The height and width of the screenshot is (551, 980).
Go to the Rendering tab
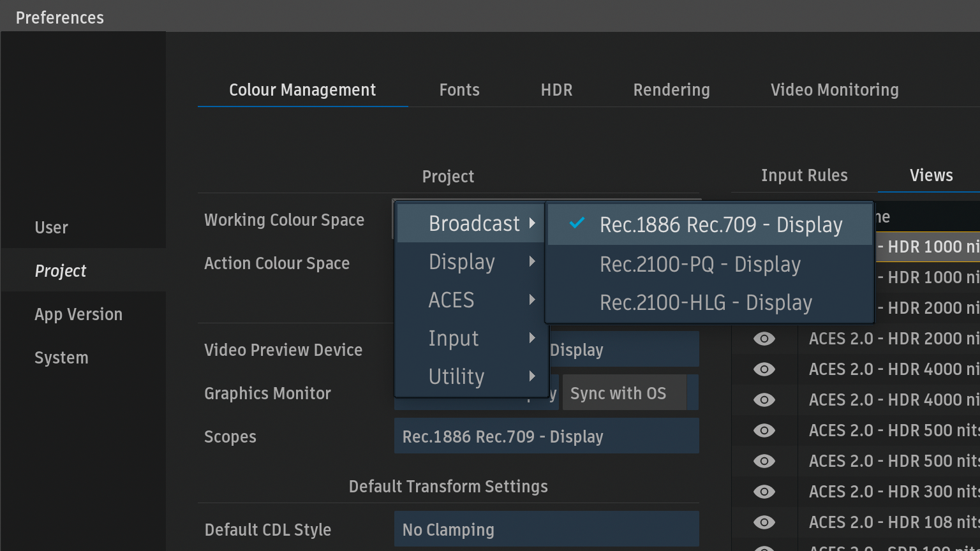point(671,90)
